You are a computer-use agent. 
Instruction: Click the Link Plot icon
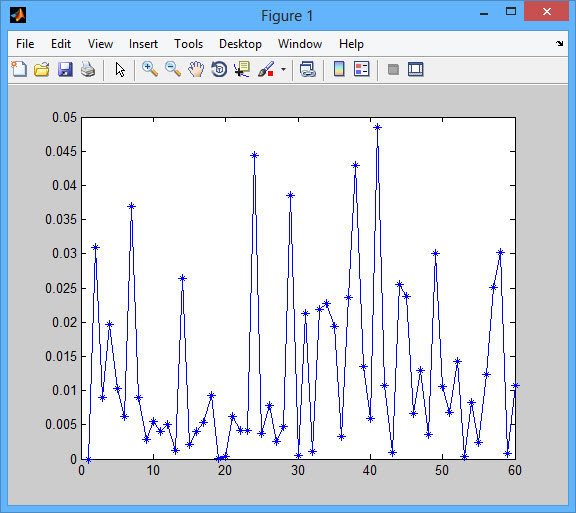tap(308, 69)
